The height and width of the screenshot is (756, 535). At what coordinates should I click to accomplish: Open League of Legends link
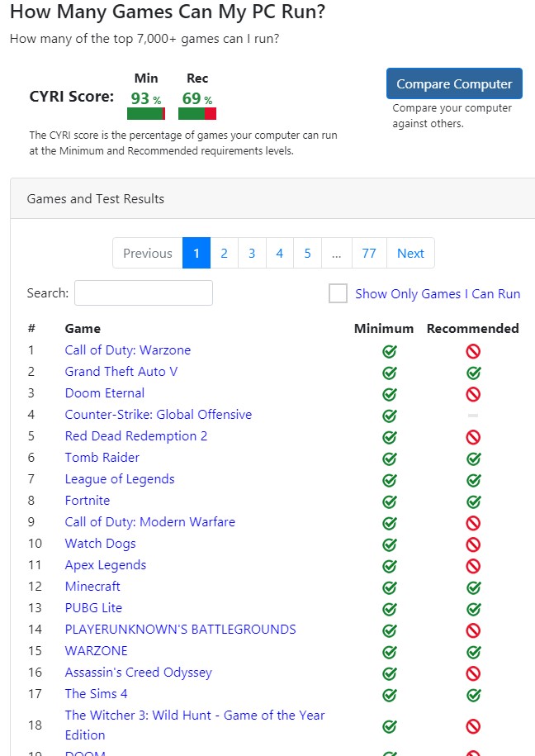coord(120,478)
